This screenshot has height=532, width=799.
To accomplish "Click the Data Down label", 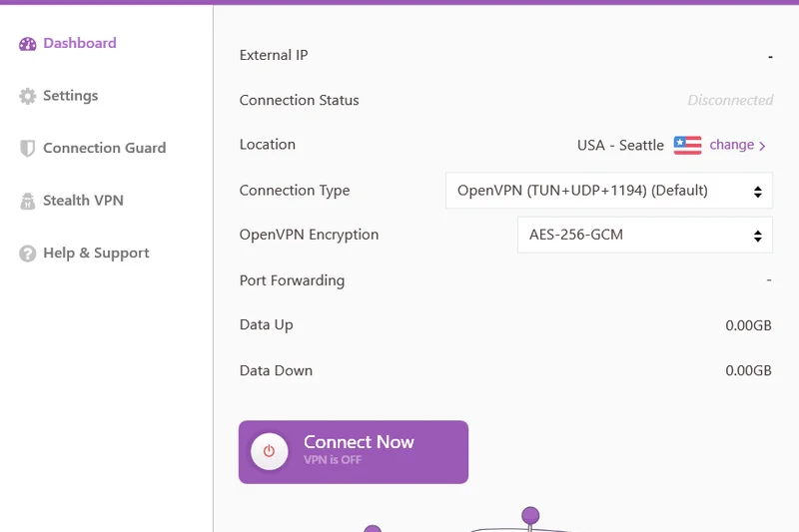I will click(x=276, y=370).
